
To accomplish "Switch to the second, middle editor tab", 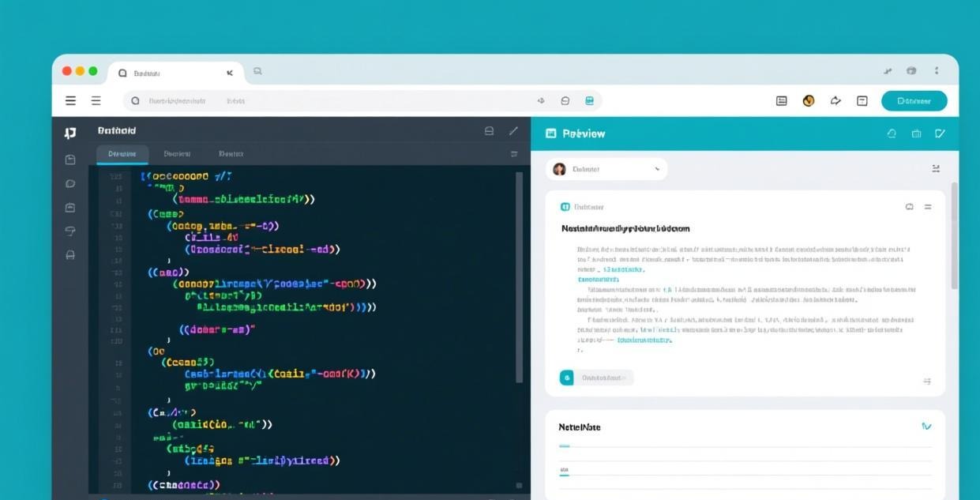I will pyautogui.click(x=177, y=154).
